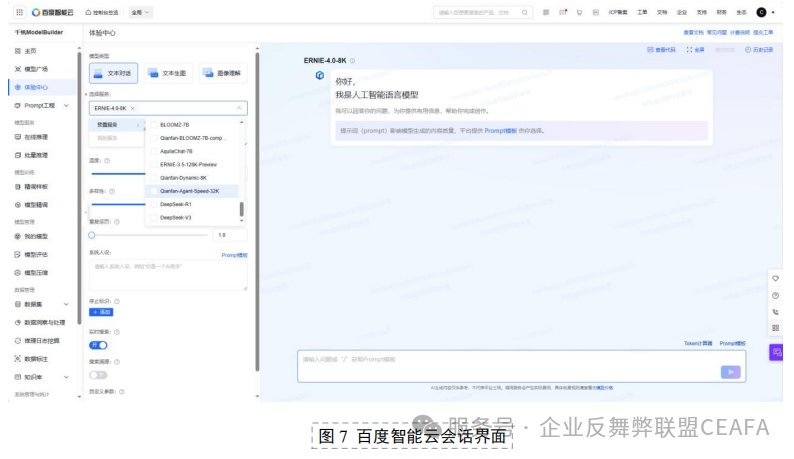Remove the ERNIE-4.0-8K tag

(133, 108)
